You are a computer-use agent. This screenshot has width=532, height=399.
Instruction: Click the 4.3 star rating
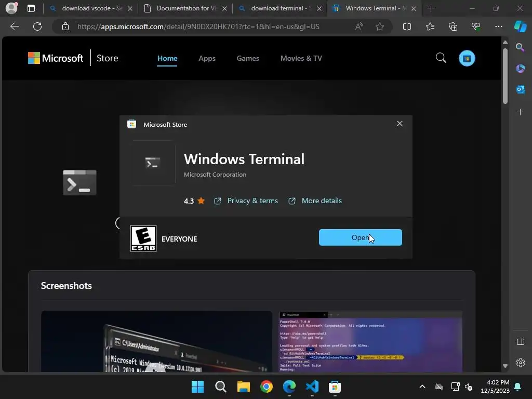coord(194,201)
